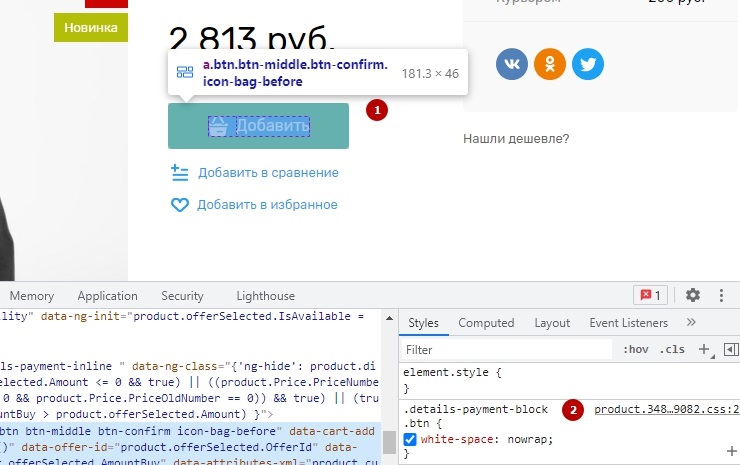Toggle the .cls class editor
The height and width of the screenshot is (465, 740).
point(672,350)
